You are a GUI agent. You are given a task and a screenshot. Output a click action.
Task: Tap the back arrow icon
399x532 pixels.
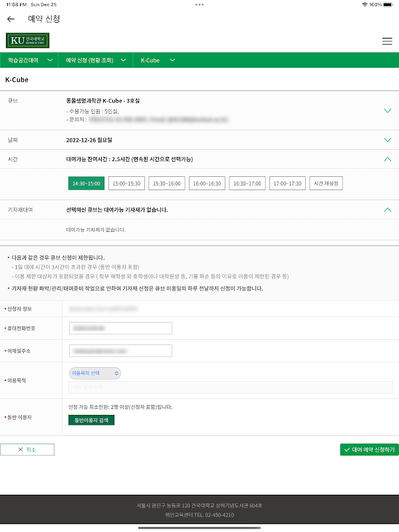click(11, 19)
